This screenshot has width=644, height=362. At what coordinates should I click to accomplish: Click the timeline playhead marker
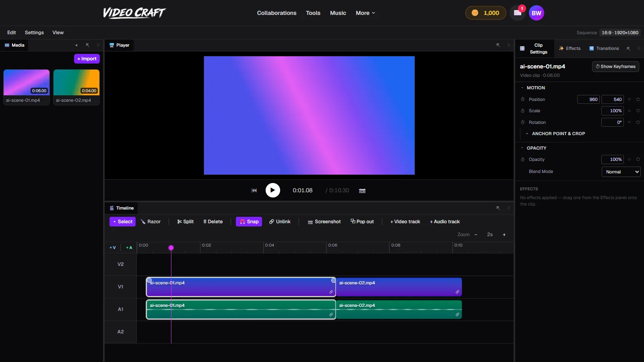pos(171,248)
